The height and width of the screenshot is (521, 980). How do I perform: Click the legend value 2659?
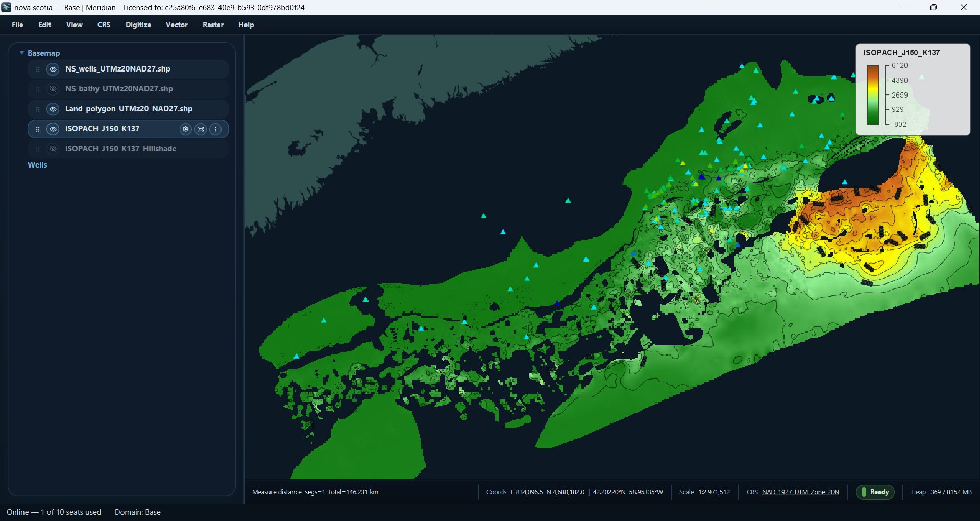click(900, 96)
